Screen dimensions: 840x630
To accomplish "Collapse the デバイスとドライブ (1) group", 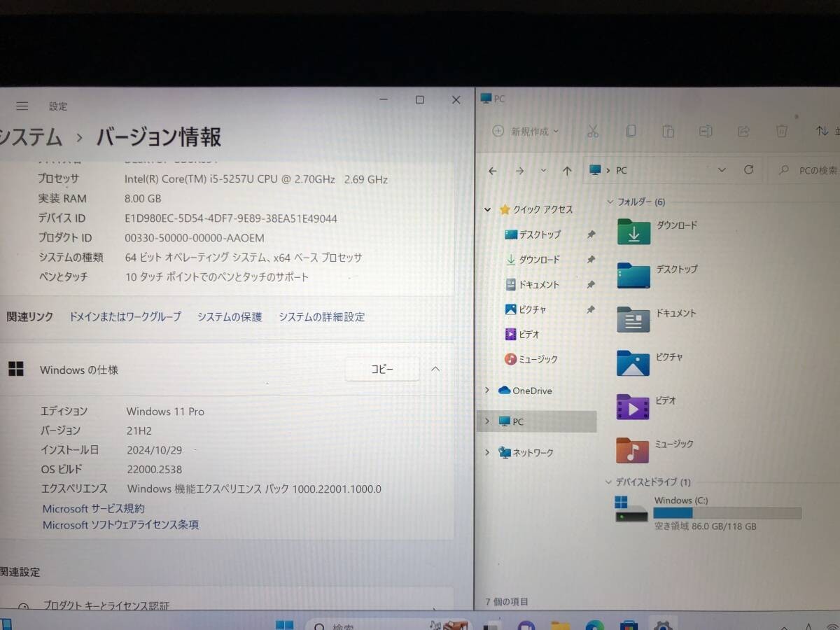I will (x=608, y=482).
